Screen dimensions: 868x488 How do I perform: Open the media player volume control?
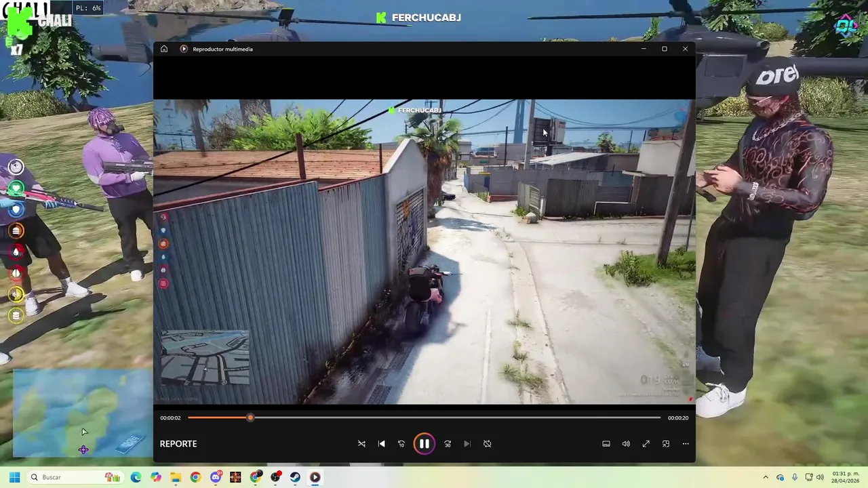[626, 444]
